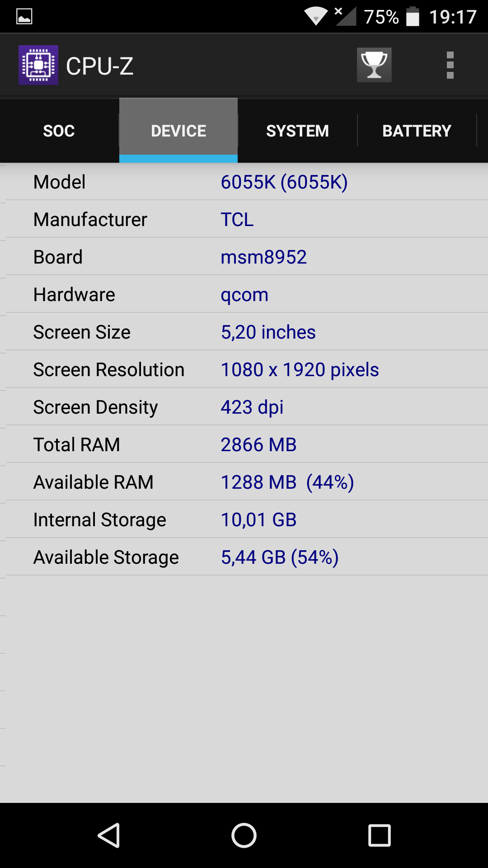Tap the Total RAM 2866 MB row
Image resolution: width=488 pixels, height=868 pixels.
point(247,444)
